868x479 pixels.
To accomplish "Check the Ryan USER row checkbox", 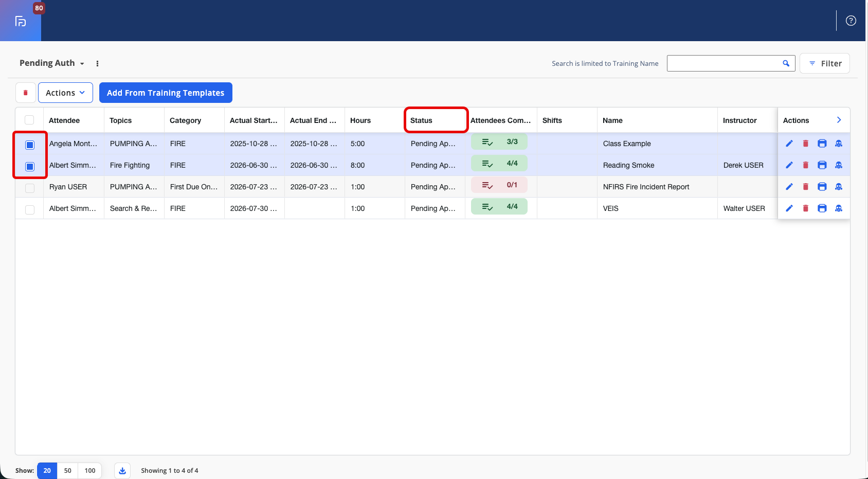I will (x=30, y=188).
